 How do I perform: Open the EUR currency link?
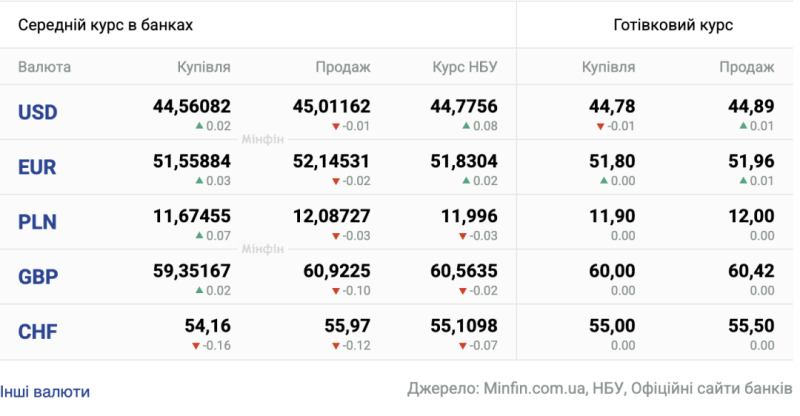(x=37, y=167)
